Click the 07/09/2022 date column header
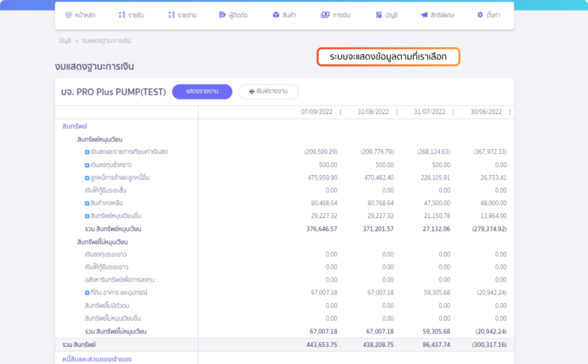This screenshot has height=364, width=588. [316, 112]
